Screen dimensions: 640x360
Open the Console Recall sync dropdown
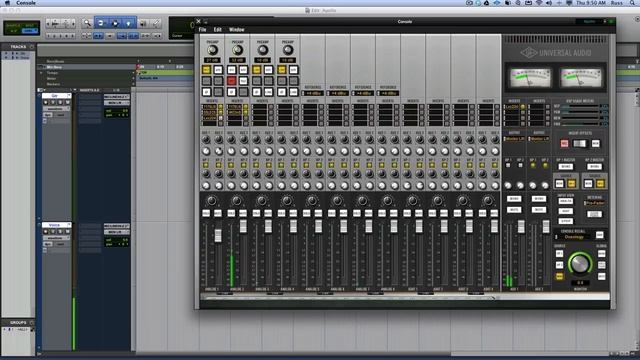point(573,237)
